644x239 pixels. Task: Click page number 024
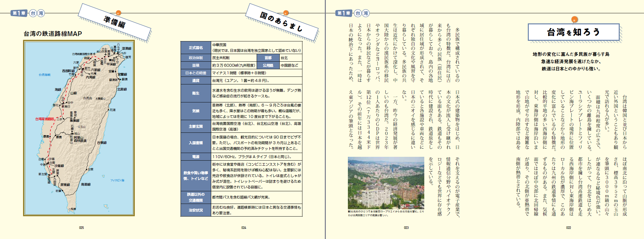coord(244,228)
